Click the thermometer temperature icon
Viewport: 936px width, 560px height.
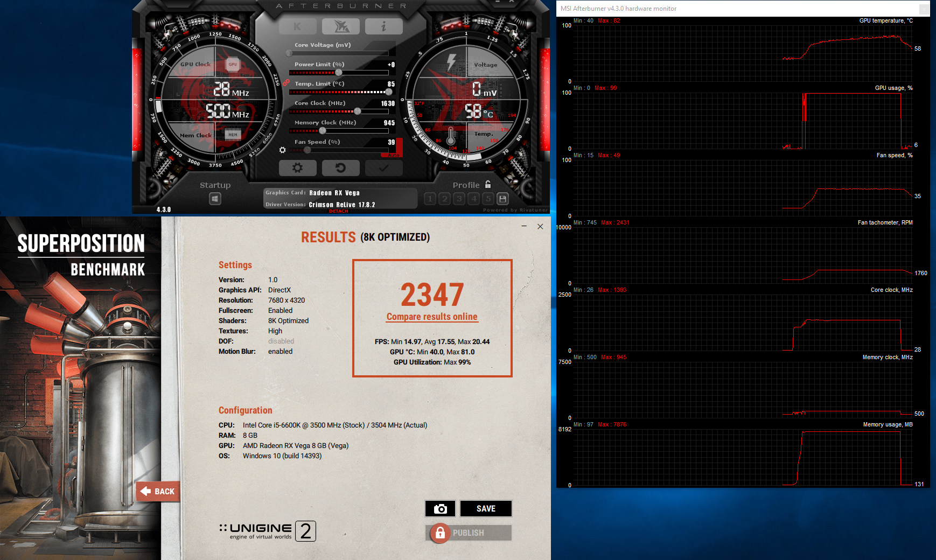tap(451, 136)
